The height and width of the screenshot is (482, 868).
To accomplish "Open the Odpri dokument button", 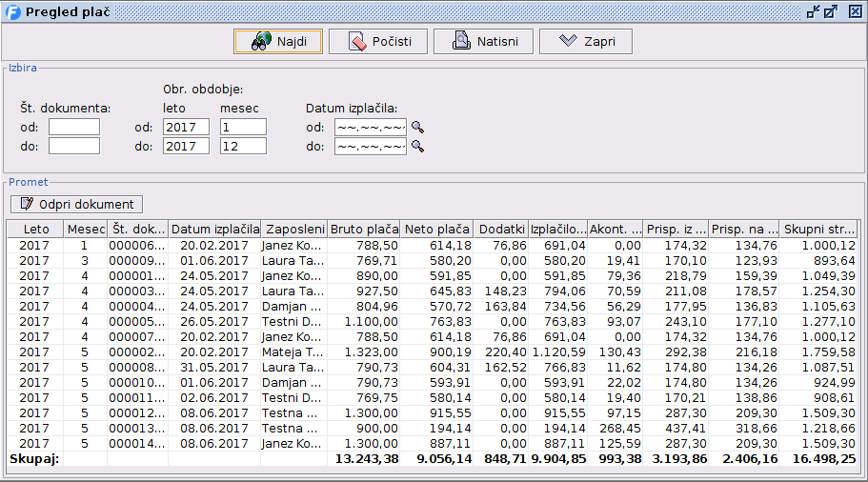I will [x=77, y=204].
